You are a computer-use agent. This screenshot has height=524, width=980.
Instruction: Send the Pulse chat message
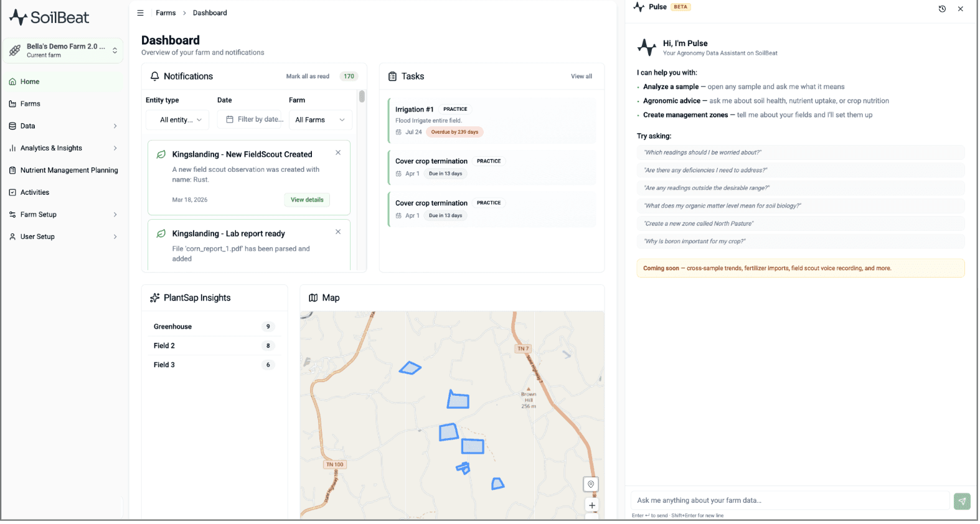coord(962,501)
